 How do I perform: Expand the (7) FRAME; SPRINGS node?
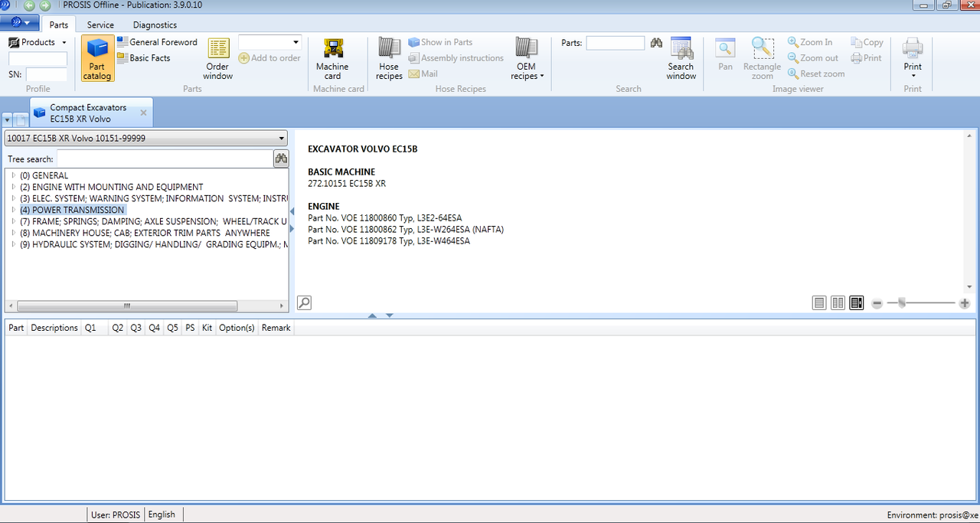click(13, 221)
